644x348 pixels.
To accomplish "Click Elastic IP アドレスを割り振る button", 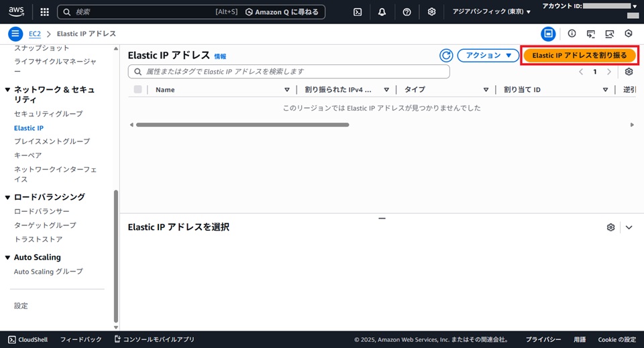I will [x=580, y=56].
